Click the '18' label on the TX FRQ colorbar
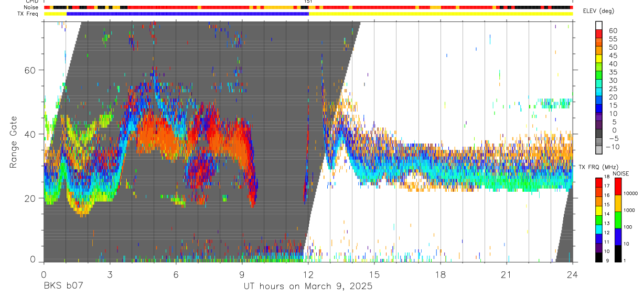644x297 pixels. pos(608,178)
